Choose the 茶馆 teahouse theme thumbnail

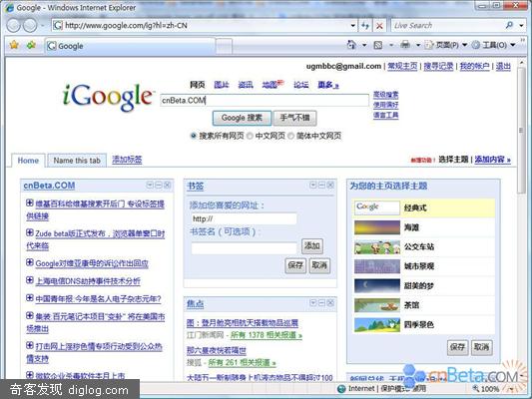click(377, 305)
